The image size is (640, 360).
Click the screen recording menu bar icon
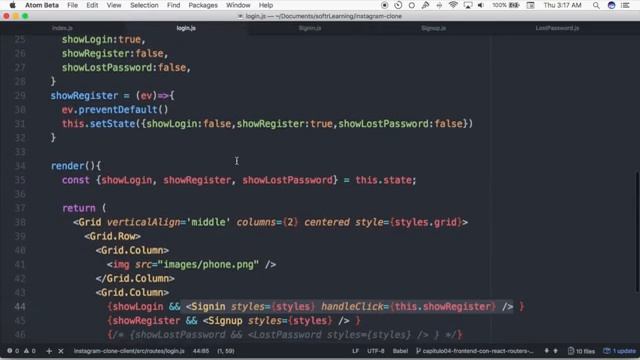[384, 5]
